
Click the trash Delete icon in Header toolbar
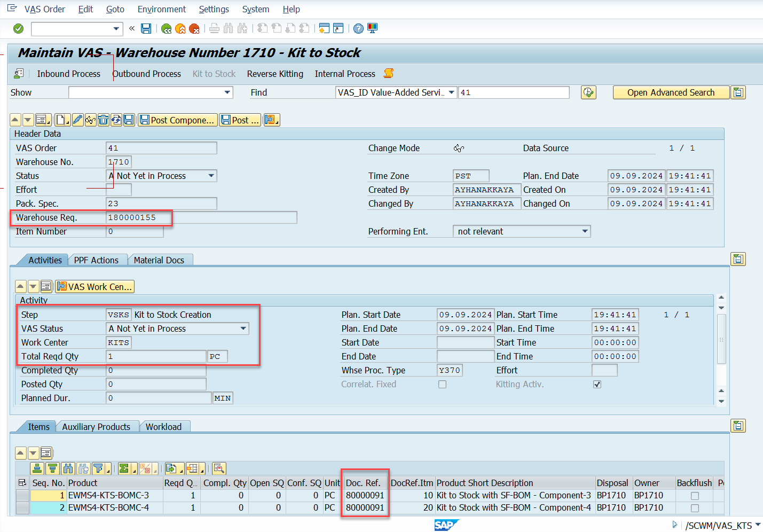[x=103, y=120]
